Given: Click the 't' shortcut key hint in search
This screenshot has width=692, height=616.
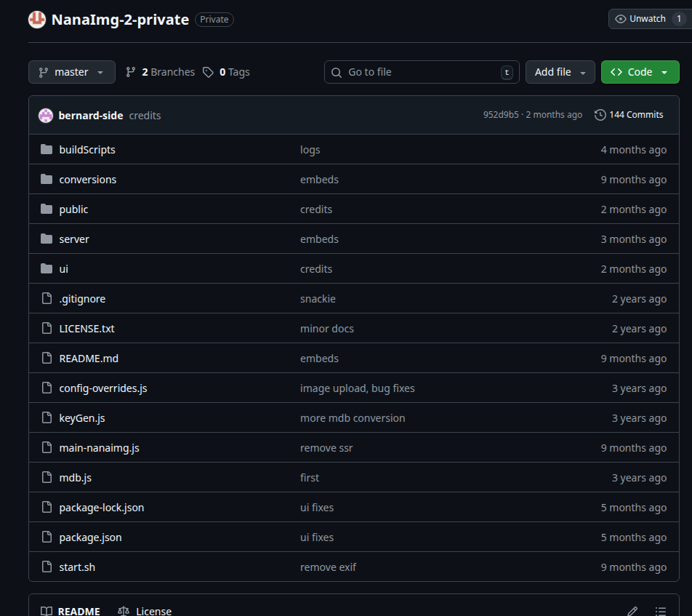Looking at the screenshot, I should [x=507, y=73].
